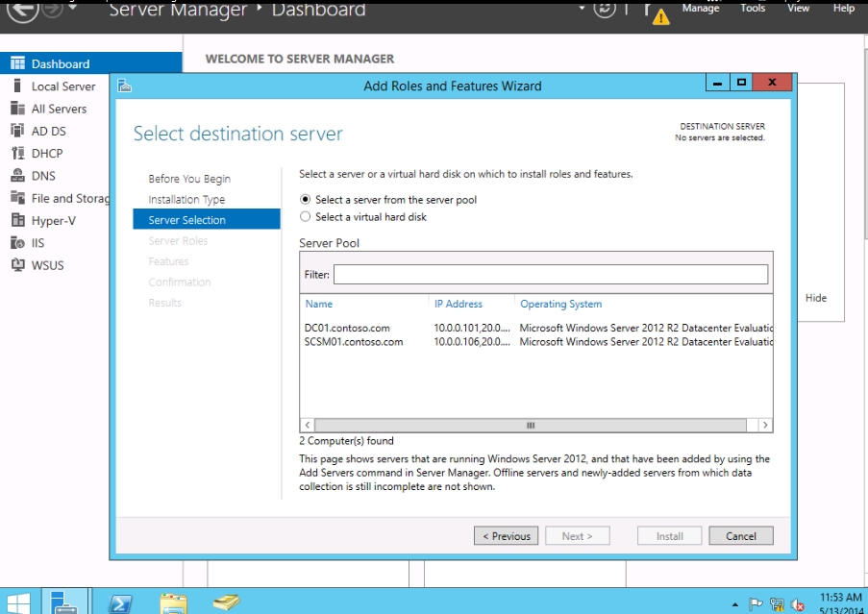This screenshot has height=614, width=868.
Task: Sort server pool by Name column
Action: (319, 304)
